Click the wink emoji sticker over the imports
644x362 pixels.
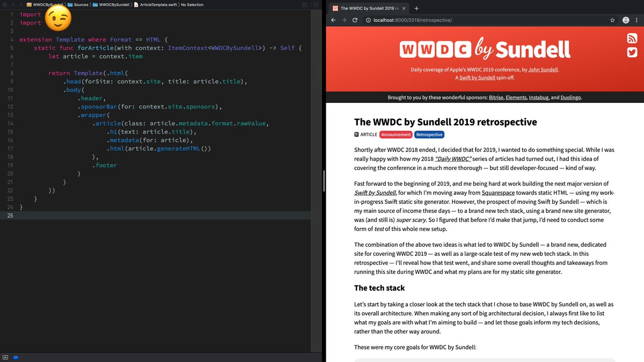pos(58,19)
